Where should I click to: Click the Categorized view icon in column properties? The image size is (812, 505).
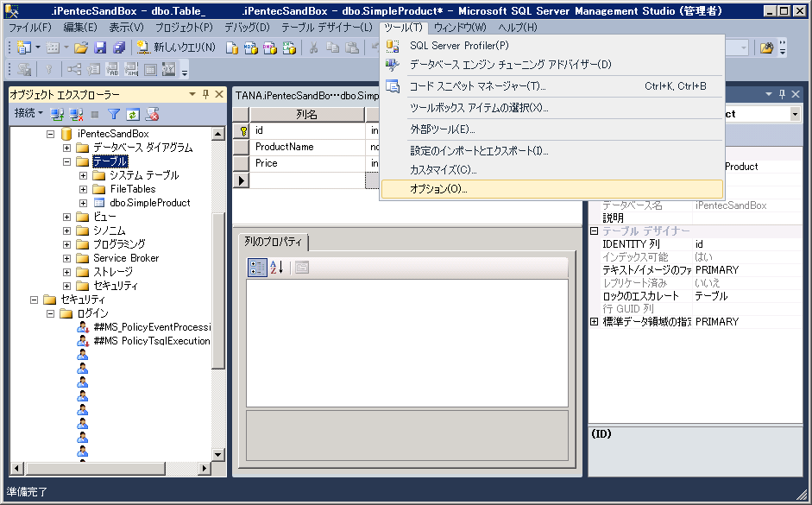coord(257,268)
